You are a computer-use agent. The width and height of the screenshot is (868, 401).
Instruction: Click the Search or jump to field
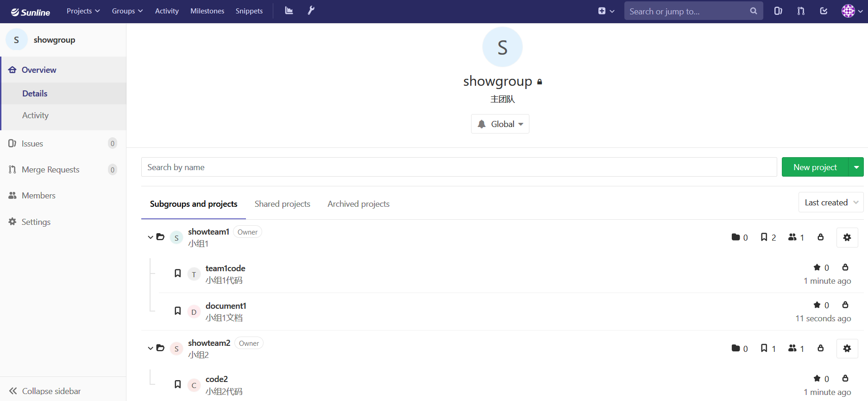pos(693,11)
